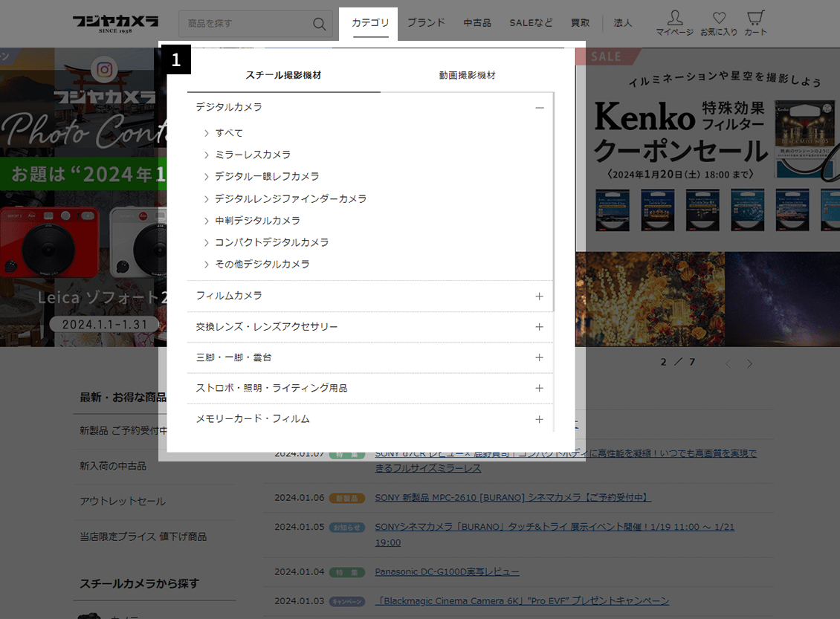Open the カテゴリ menu
This screenshot has height=619, width=840.
click(370, 23)
